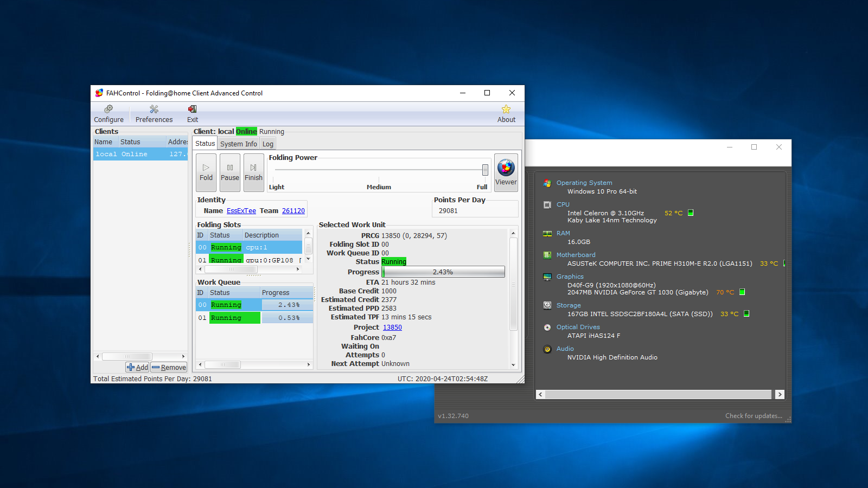Click the FAHControl title bar icon
Image resolution: width=868 pixels, height=488 pixels.
coord(99,93)
